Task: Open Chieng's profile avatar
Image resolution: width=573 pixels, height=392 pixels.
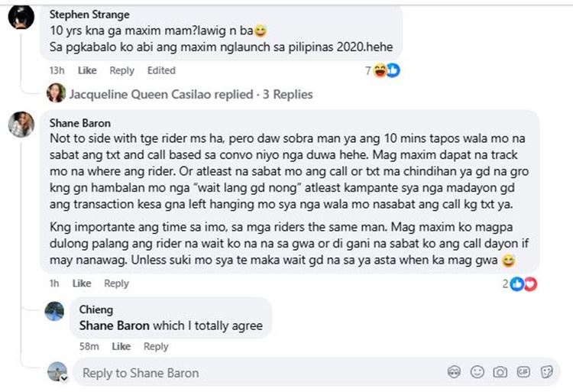Action: [54, 311]
